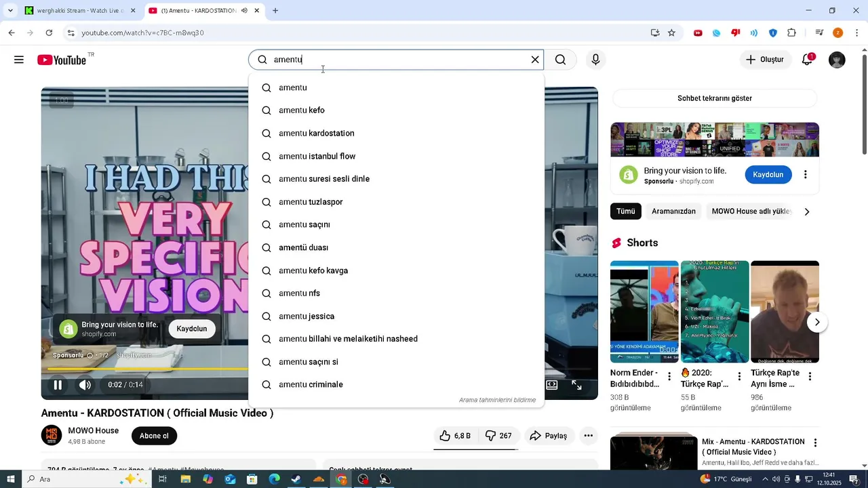Screen dimensions: 868x488
Task: Select suggestion 'amentu criminale'
Action: [x=396, y=385]
